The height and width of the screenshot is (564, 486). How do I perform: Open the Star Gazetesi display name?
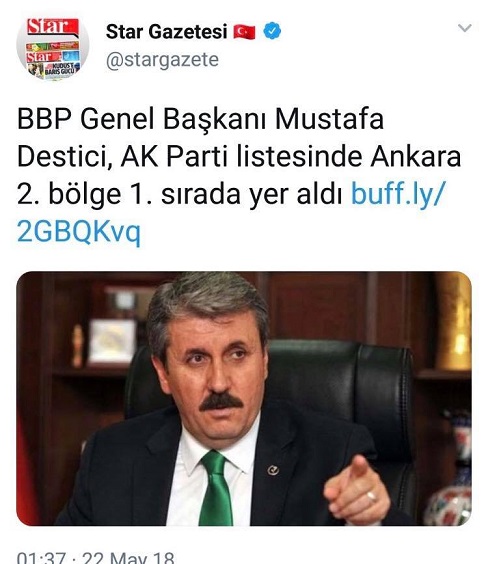[166, 32]
